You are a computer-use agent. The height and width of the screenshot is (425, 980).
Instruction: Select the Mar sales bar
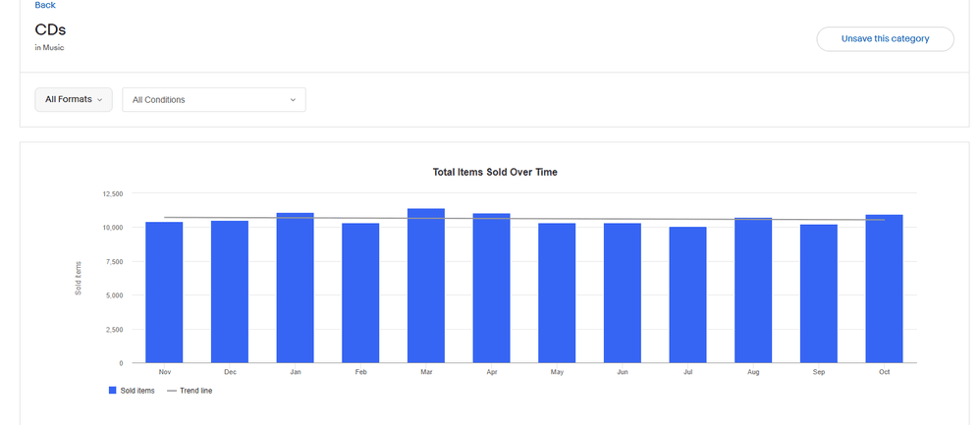pyautogui.click(x=426, y=286)
